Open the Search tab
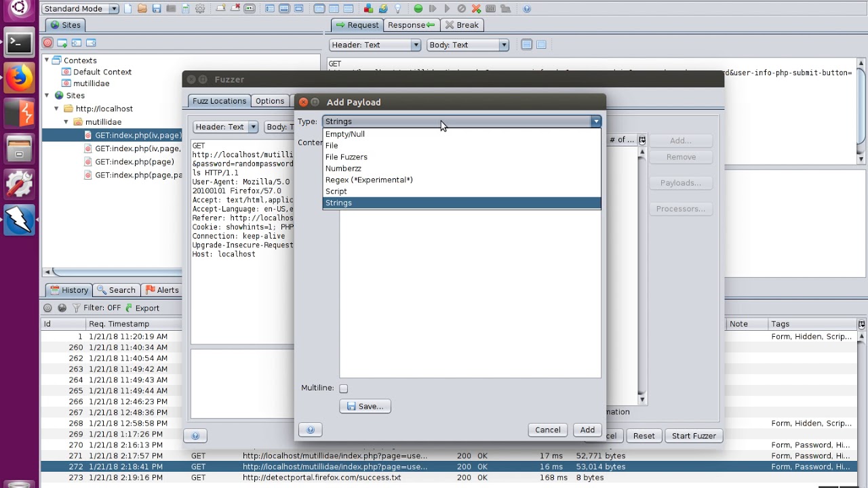 coord(117,290)
